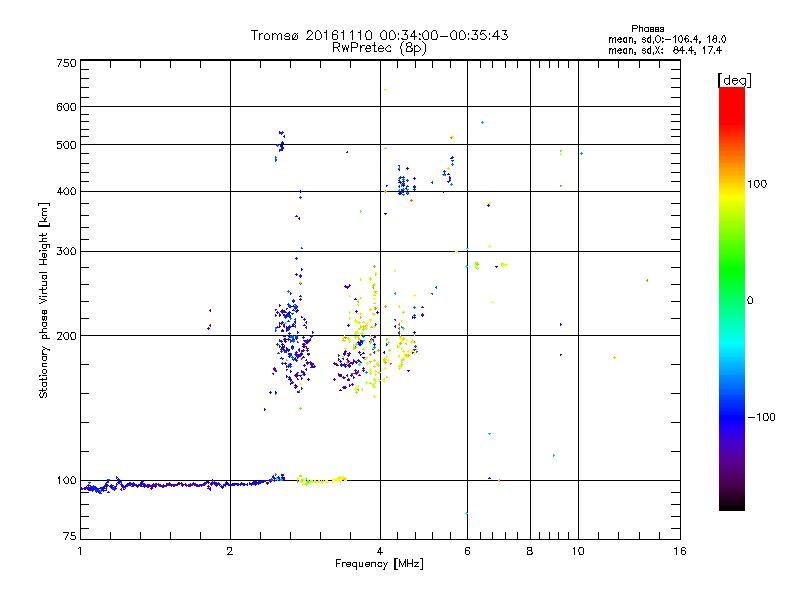This screenshot has height=600, width=800.
Task: Click the colorbar tick label '-100'
Action: pyautogui.click(x=765, y=416)
